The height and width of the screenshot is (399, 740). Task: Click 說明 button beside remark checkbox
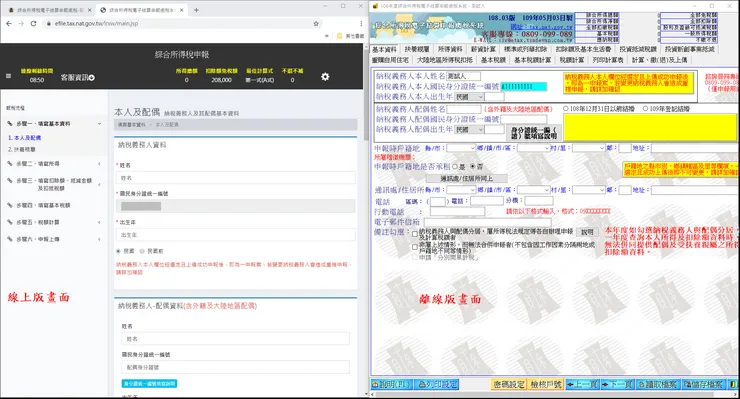(587, 232)
